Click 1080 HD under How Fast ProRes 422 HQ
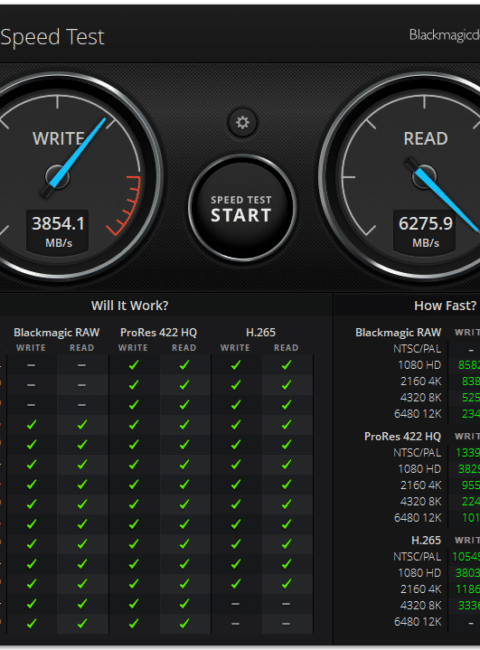480x650 pixels. [x=419, y=469]
